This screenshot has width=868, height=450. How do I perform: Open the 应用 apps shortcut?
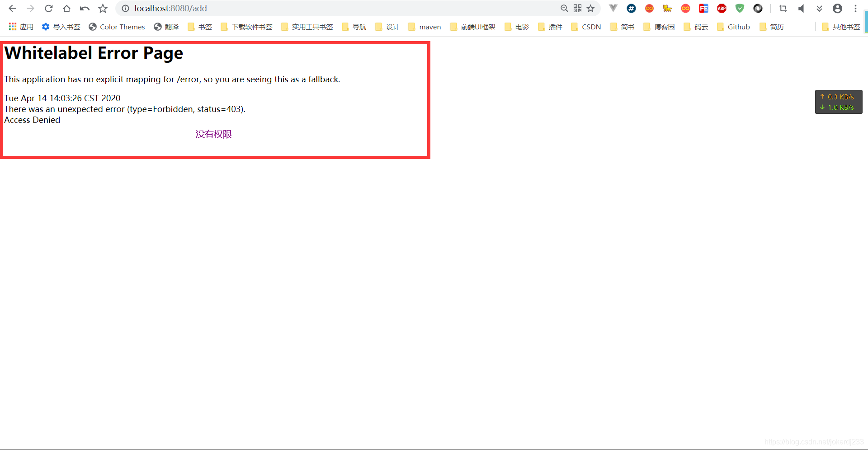tap(21, 27)
